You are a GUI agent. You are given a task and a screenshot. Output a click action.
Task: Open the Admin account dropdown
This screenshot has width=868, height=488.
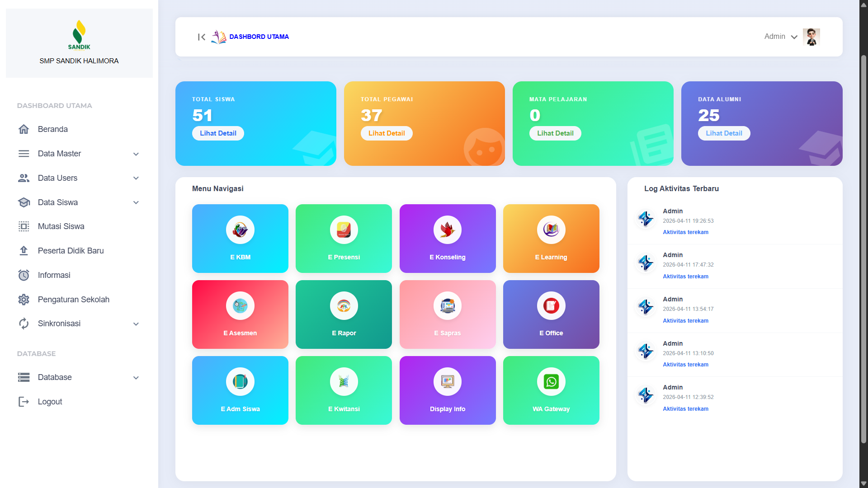(x=780, y=37)
